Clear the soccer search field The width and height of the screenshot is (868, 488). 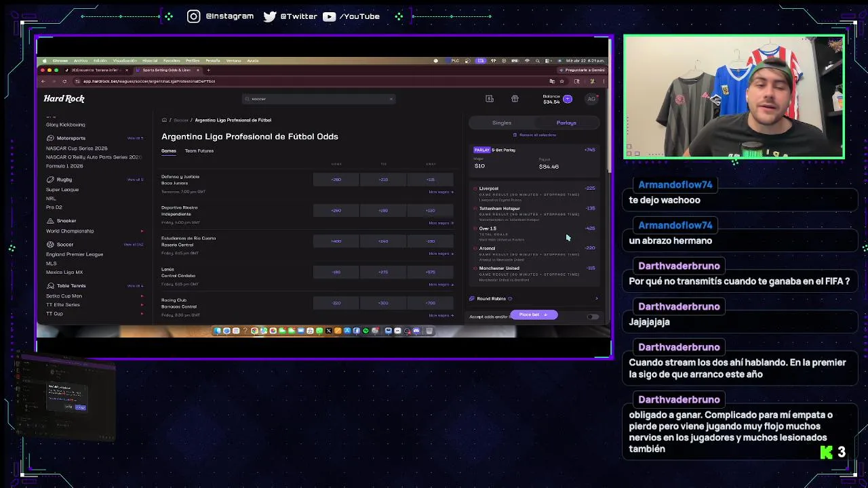(391, 99)
